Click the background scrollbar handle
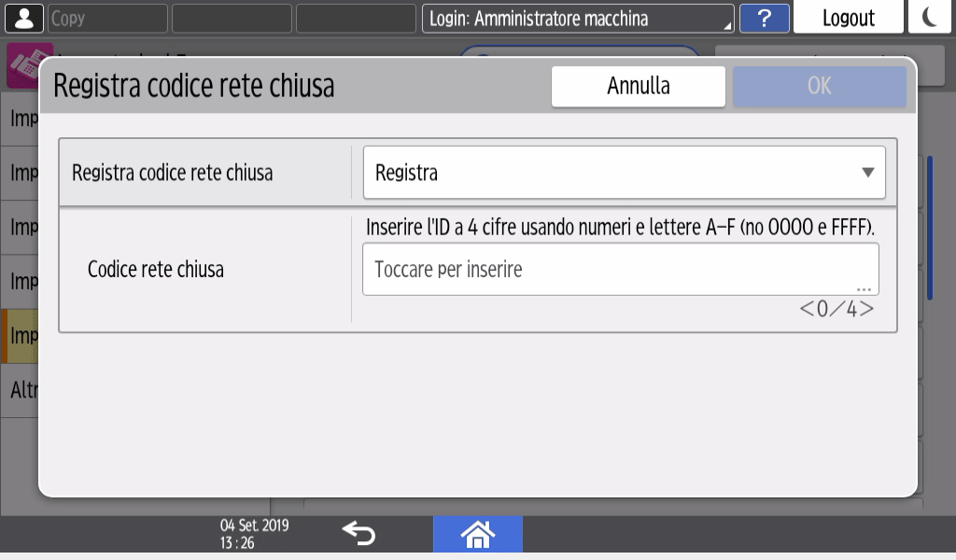The width and height of the screenshot is (956, 560). [930, 229]
